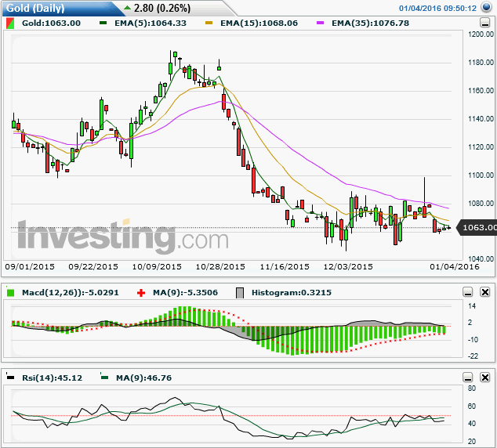This screenshot has height=448, width=497.
Task: Click the EMA(35):1076.78 legend label
Action: point(370,23)
